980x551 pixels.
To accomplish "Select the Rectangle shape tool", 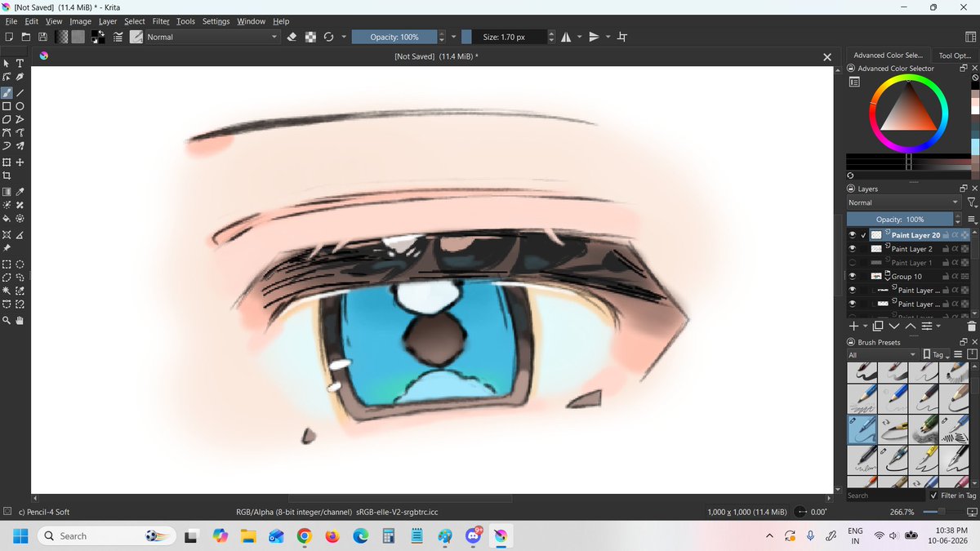I will (x=7, y=106).
